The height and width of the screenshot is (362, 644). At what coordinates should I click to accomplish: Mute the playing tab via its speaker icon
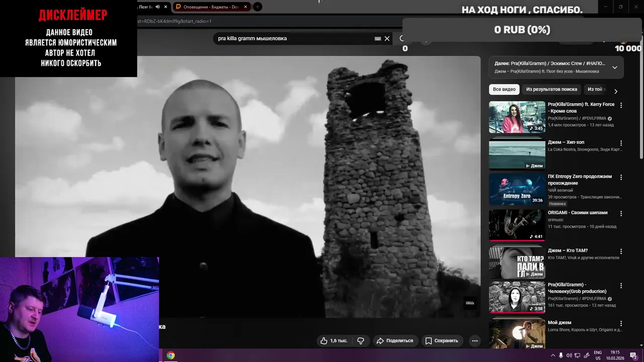157,7
